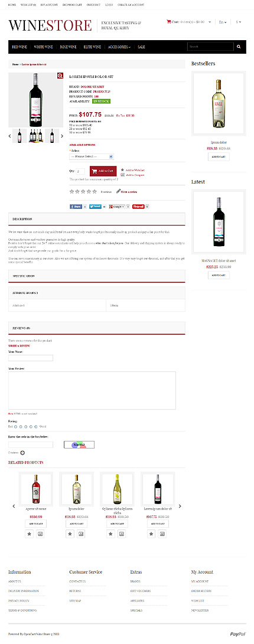Click the search magnifier icon in navbar
Viewport: 254px width, 644px height.
click(x=239, y=47)
